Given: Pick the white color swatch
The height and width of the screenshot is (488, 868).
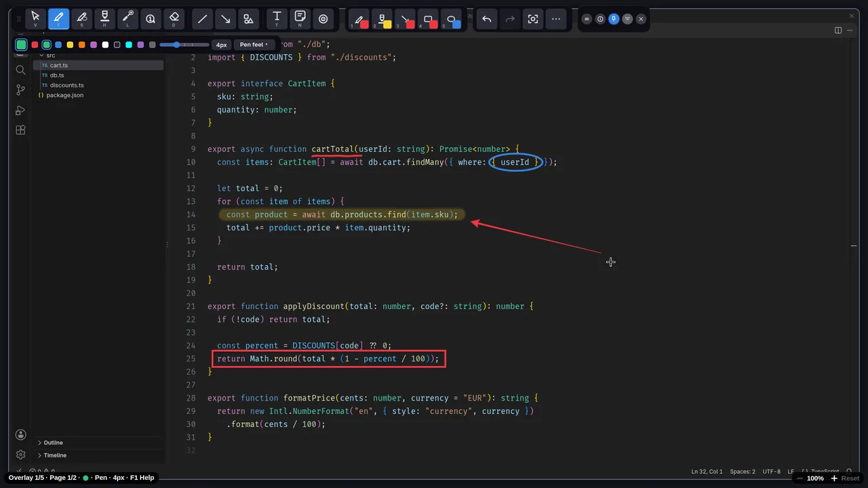Looking at the screenshot, I should 105,45.
